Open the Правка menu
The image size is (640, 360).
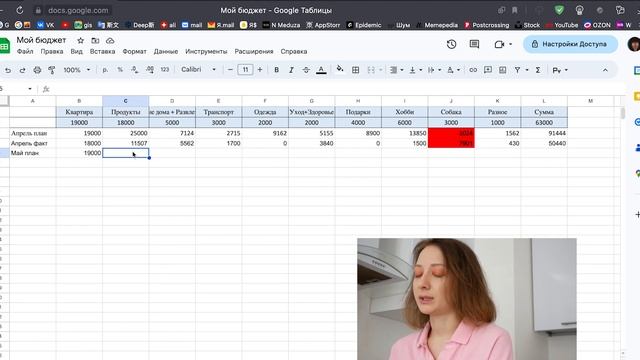click(52, 51)
